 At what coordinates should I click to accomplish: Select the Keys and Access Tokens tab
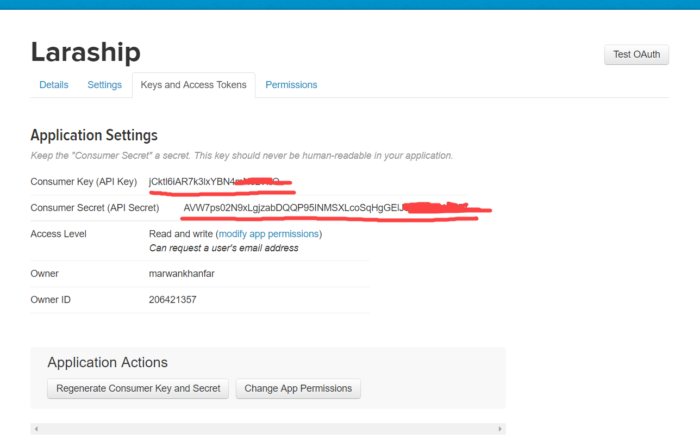[193, 85]
